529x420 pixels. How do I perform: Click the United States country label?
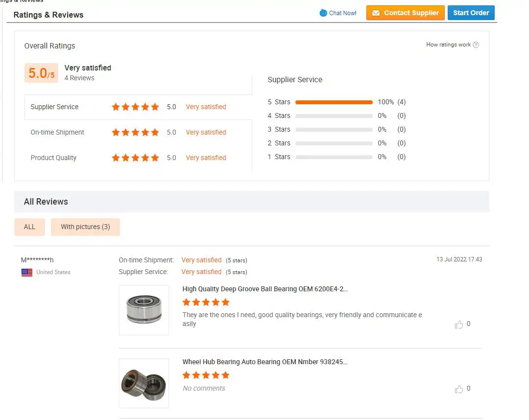point(53,272)
